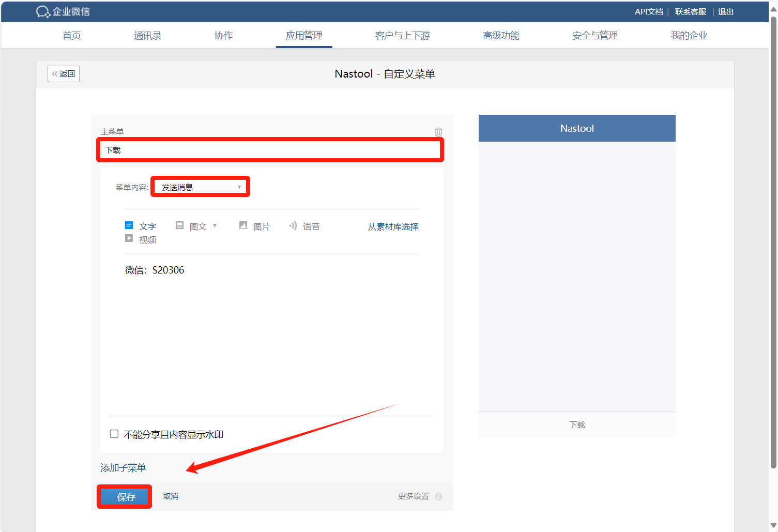778x532 pixels.
Task: Click the info icon beside 更多设置
Action: pos(438,496)
